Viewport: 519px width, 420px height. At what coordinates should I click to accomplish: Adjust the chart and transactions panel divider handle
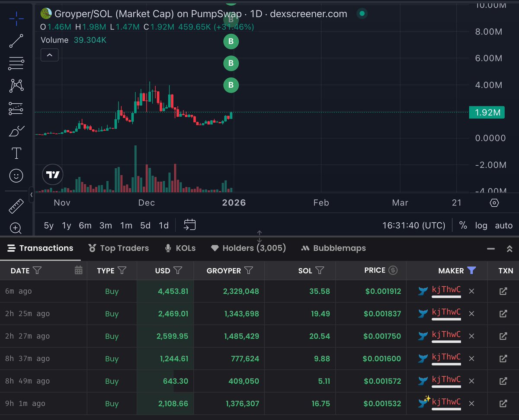259,237
